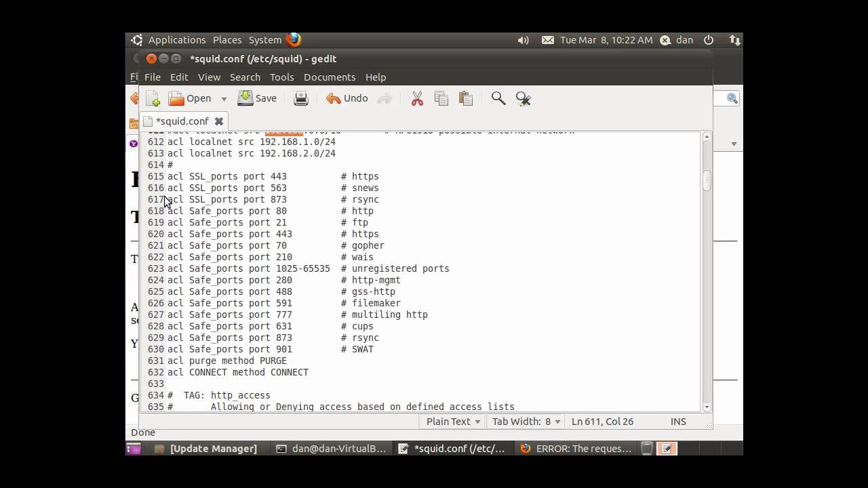
Task: Open the Places menu
Action: pyautogui.click(x=227, y=40)
